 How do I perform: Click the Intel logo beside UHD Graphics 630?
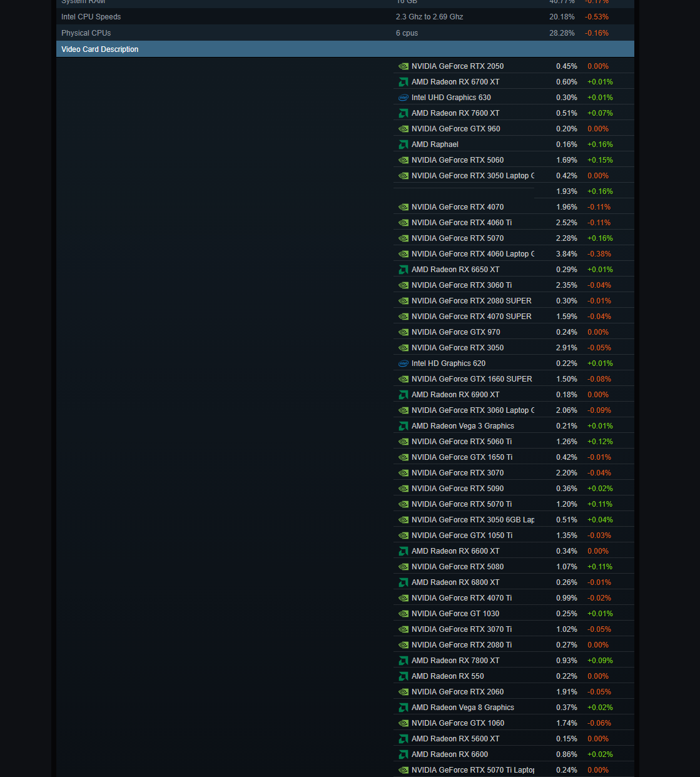(x=403, y=98)
